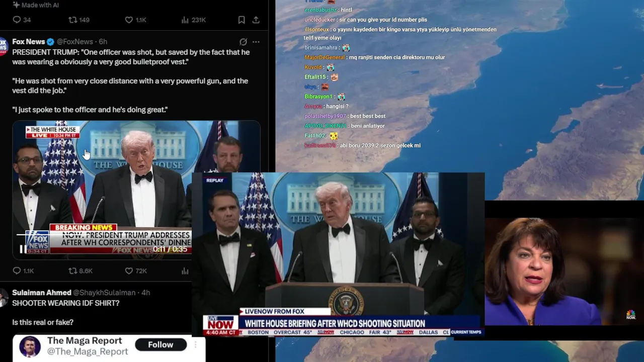Click chat username Eftalit15
Screen dimensions: 644x362
[315, 77]
